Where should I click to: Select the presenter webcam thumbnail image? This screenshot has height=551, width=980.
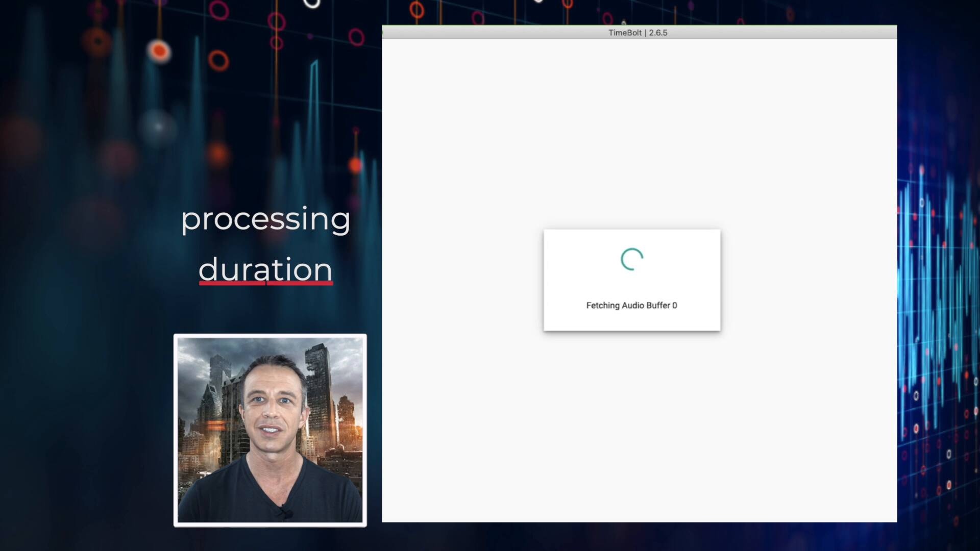point(270,429)
